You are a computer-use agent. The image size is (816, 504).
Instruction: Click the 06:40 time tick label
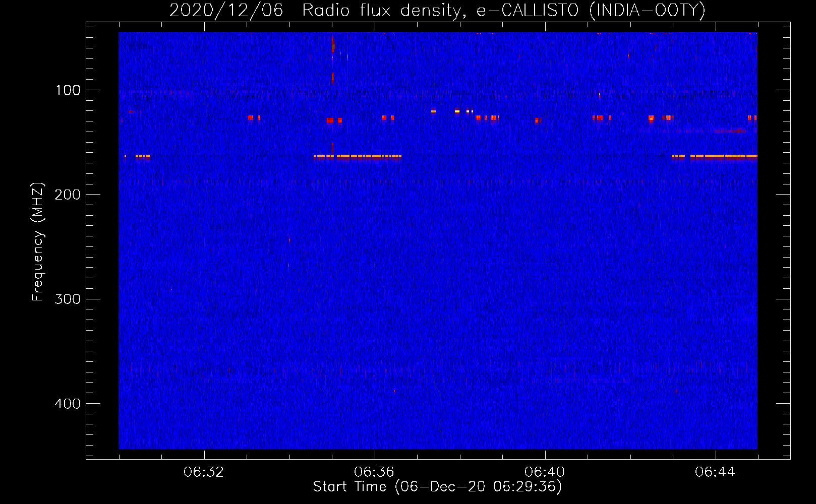tap(545, 472)
